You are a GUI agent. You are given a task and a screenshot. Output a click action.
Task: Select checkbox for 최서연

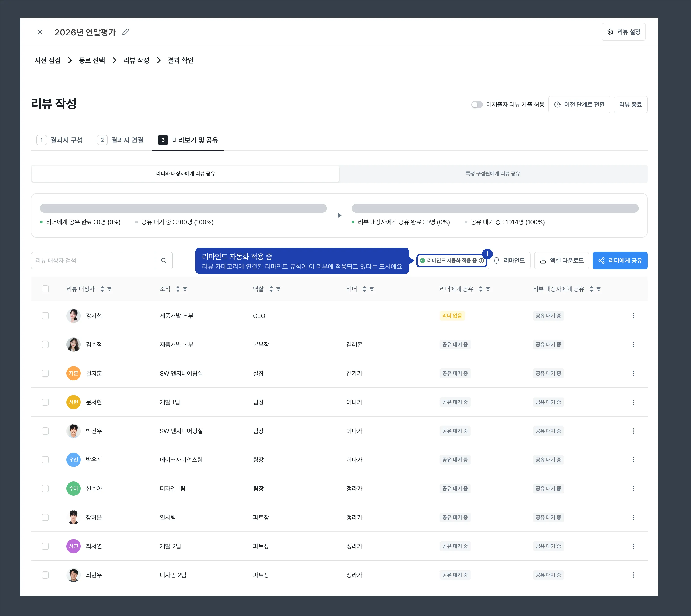pos(45,546)
